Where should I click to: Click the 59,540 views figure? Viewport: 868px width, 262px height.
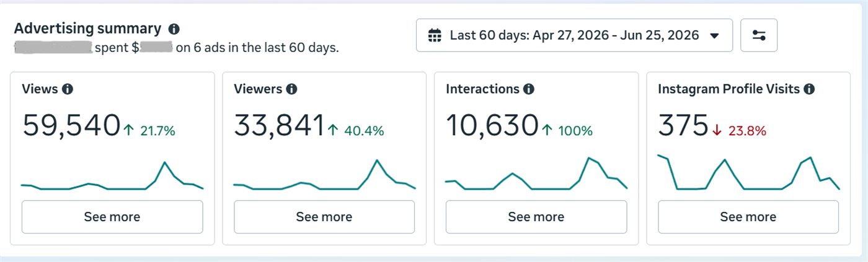point(71,126)
